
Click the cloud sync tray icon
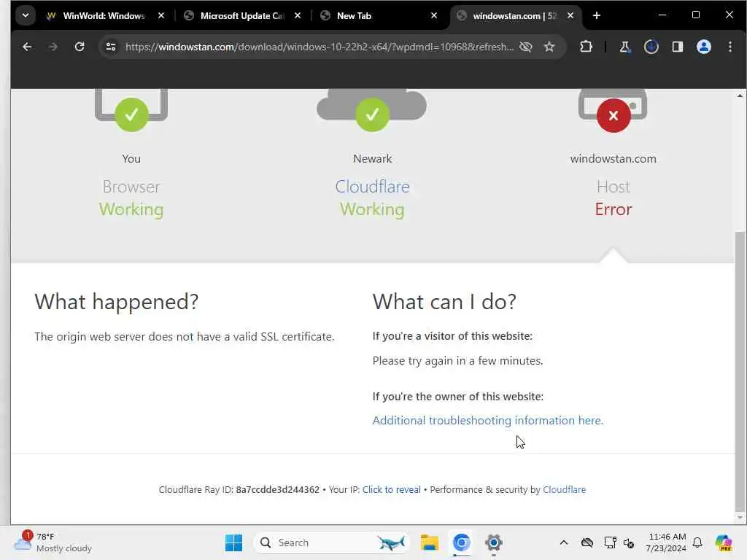coord(587,542)
